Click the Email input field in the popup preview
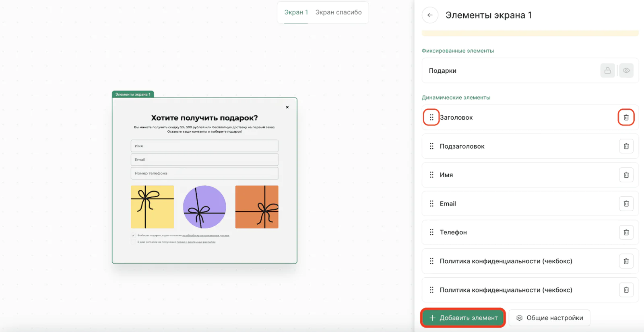Image resolution: width=644 pixels, height=332 pixels. 204,160
